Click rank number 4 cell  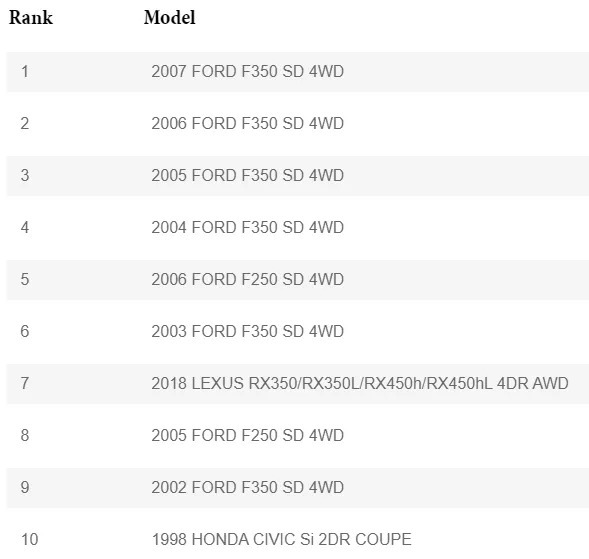(x=25, y=227)
